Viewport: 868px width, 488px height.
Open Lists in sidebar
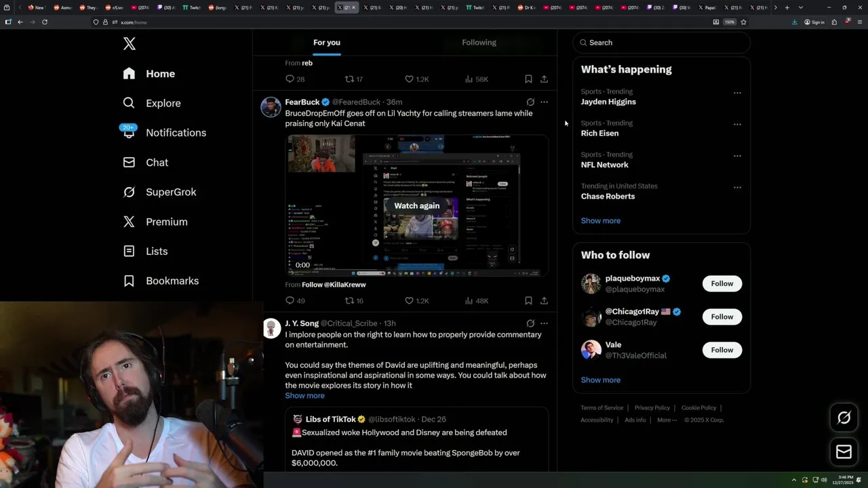[x=145, y=251]
